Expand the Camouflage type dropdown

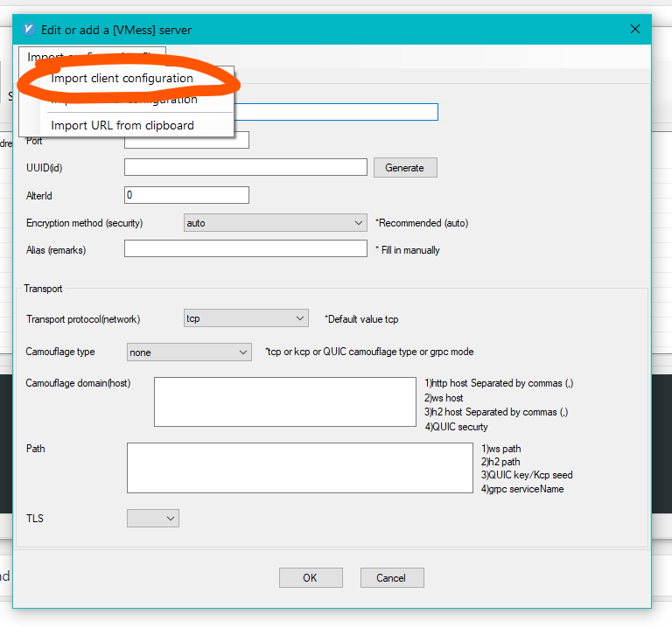click(189, 352)
